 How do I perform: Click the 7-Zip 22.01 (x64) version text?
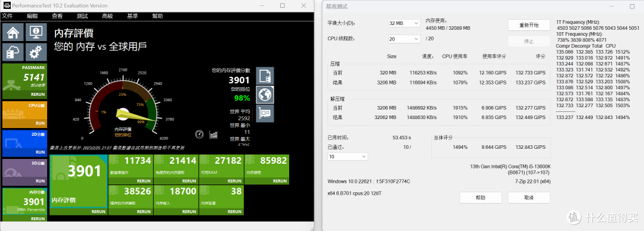click(532, 182)
